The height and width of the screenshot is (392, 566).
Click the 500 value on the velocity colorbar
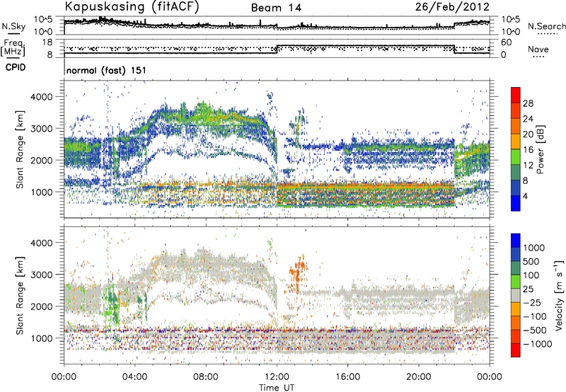click(533, 261)
